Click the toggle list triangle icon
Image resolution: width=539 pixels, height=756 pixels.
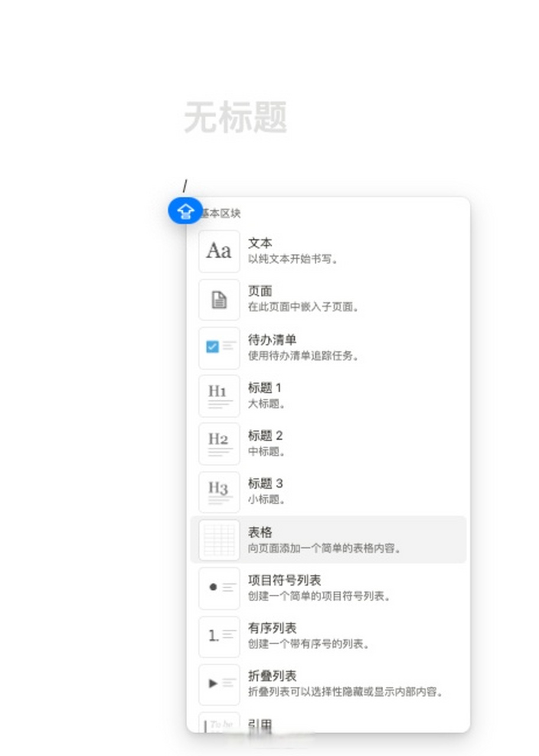point(219,684)
